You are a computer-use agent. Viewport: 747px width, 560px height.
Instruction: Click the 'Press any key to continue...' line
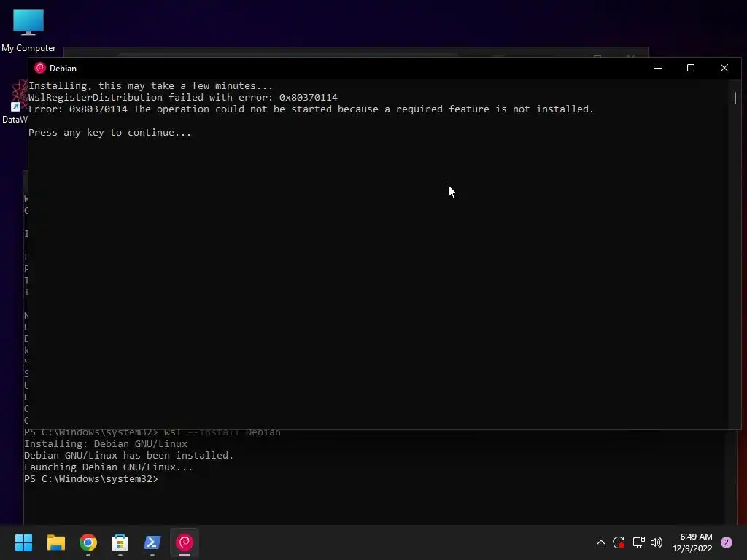coord(109,133)
